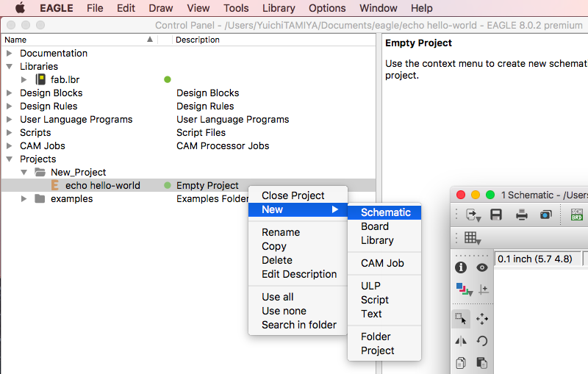
Task: Expand the examples folder node
Action: pos(24,198)
